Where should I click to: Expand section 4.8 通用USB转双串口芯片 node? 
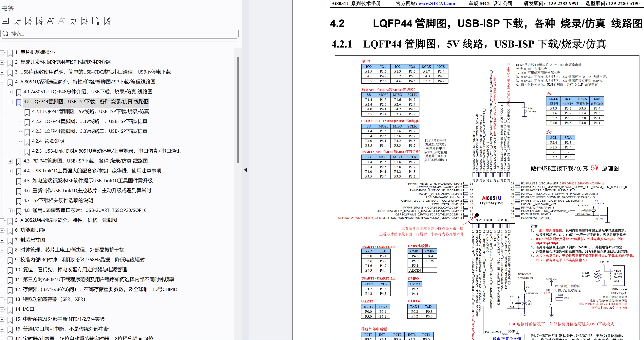point(10,211)
